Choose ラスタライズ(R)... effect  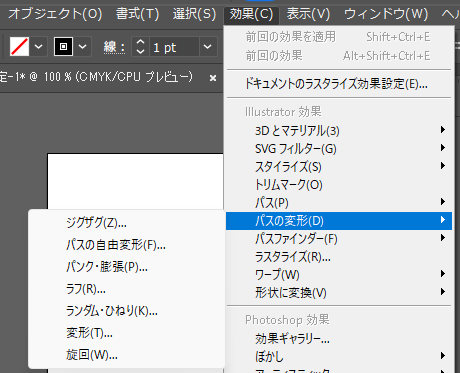coord(339,257)
